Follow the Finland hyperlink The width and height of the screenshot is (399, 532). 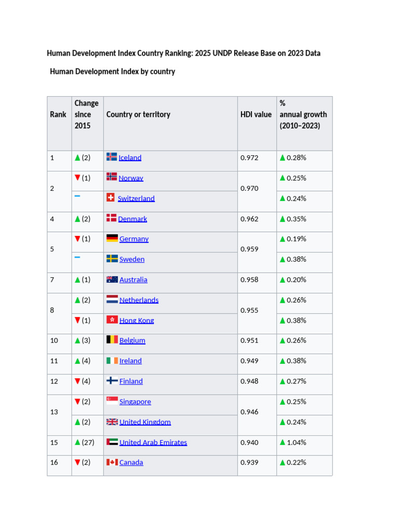[131, 381]
